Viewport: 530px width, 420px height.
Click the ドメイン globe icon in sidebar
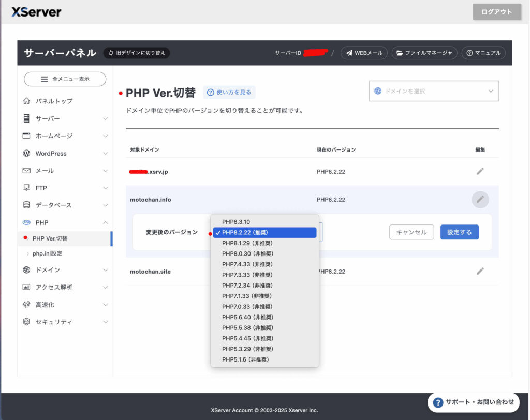coord(26,270)
